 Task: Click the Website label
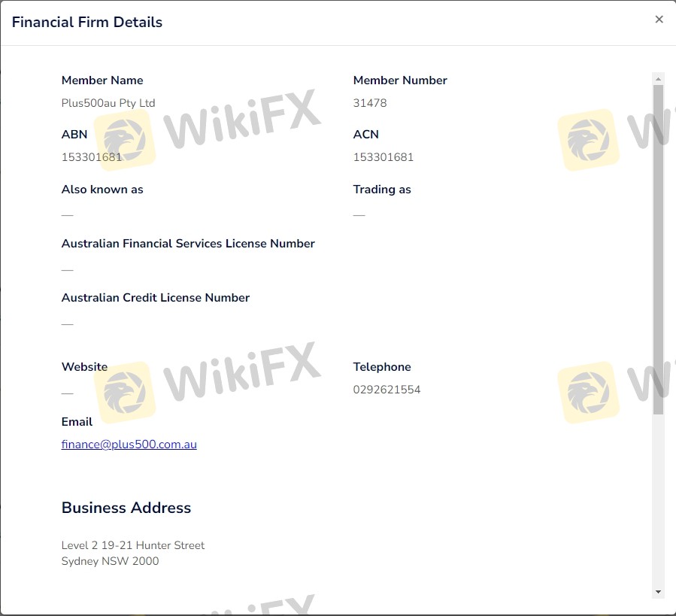pos(84,367)
